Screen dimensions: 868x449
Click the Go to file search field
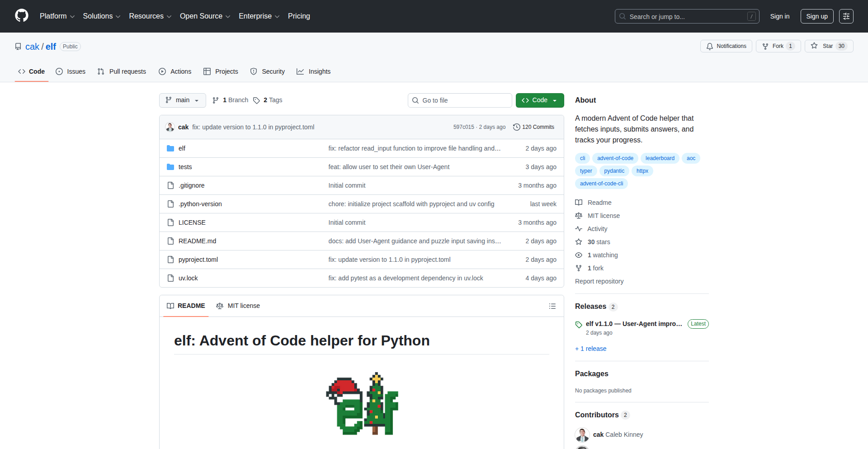[460, 100]
